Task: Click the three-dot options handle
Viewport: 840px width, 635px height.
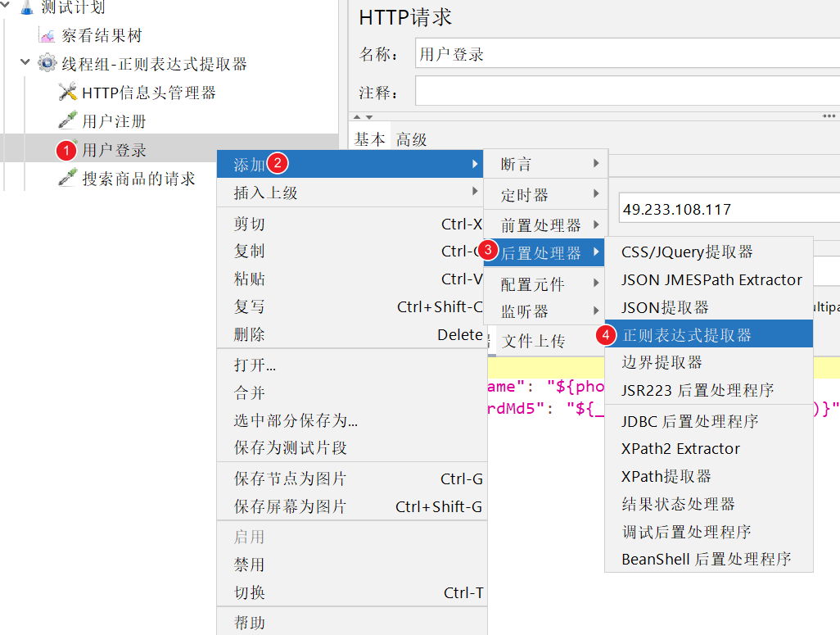Action: (x=829, y=116)
